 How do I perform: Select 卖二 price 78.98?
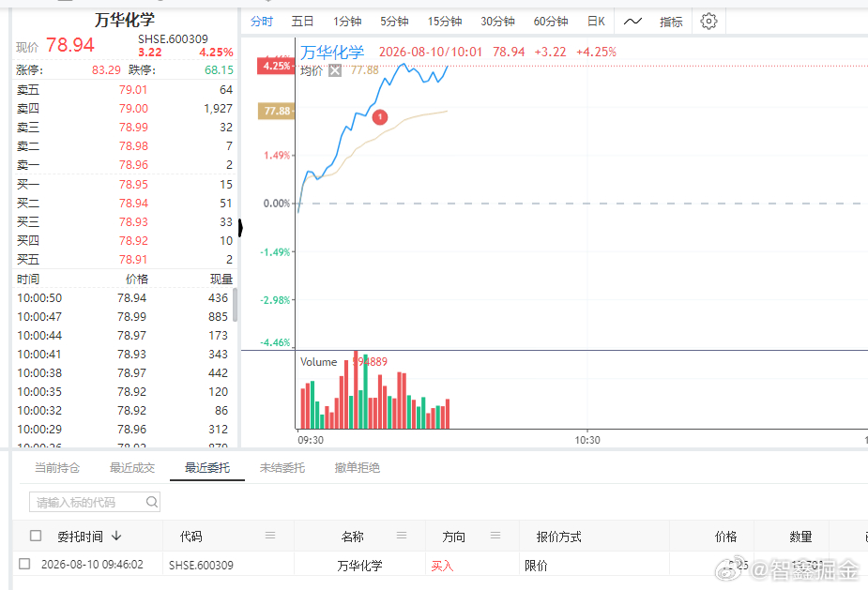coord(133,146)
